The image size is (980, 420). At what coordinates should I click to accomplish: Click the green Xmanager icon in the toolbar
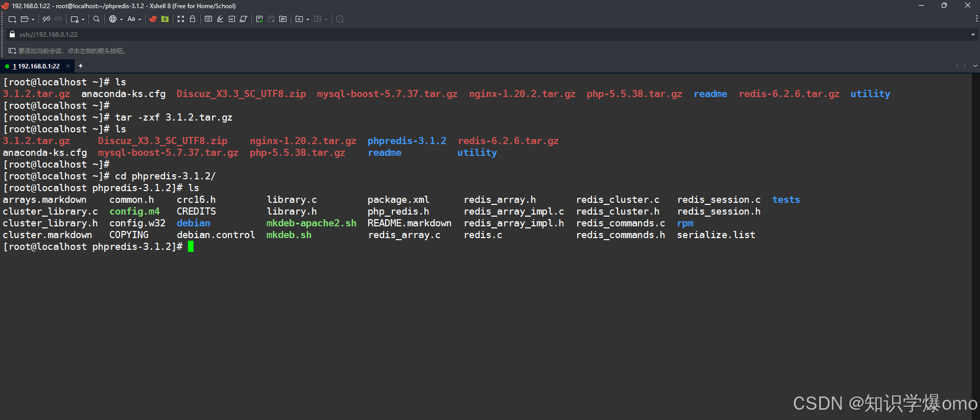165,19
